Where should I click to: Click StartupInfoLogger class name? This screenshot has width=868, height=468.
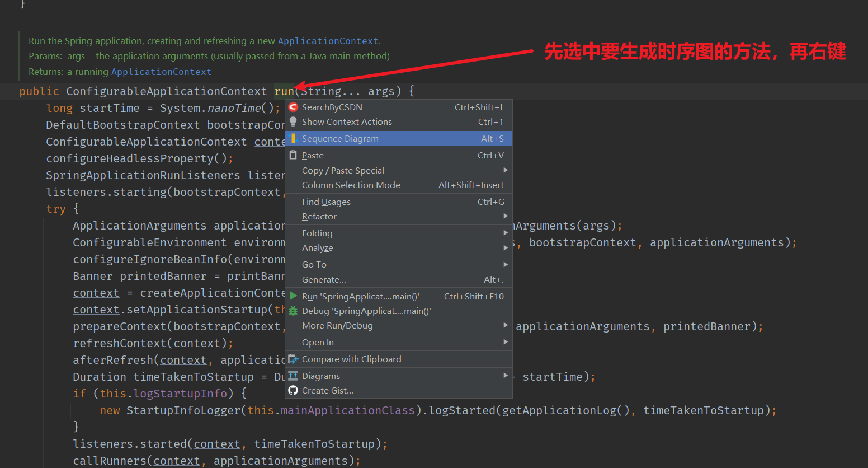[x=183, y=410]
